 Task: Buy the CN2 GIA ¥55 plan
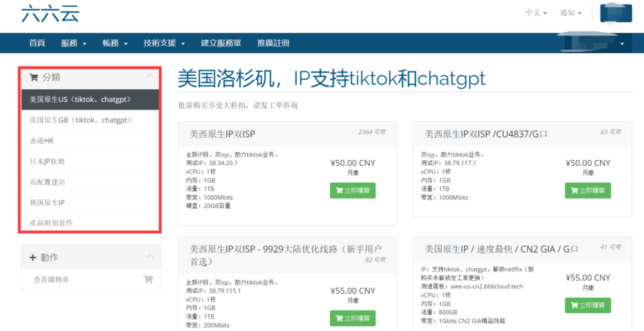click(587, 305)
